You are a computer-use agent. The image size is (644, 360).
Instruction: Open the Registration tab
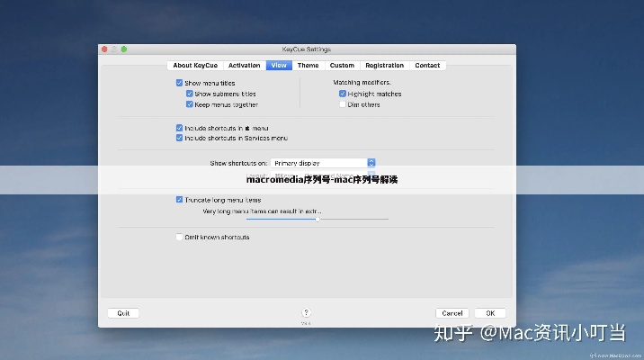tap(384, 66)
